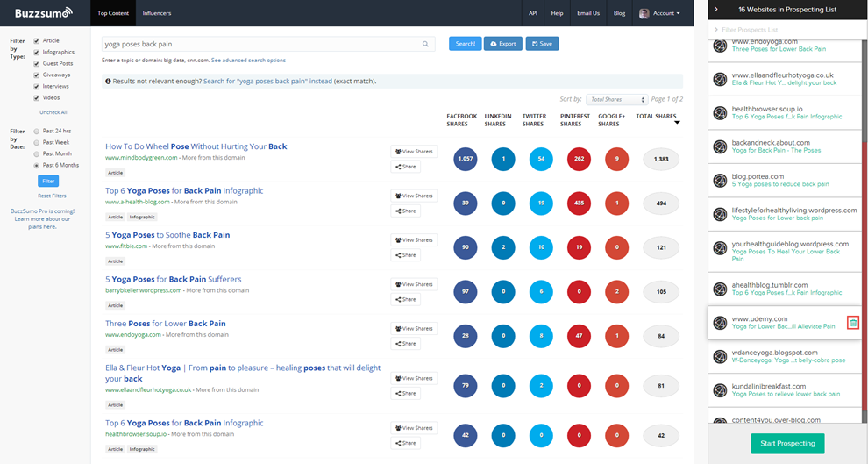Click the search magnifier icon in query box
868x464 pixels.
[425, 45]
